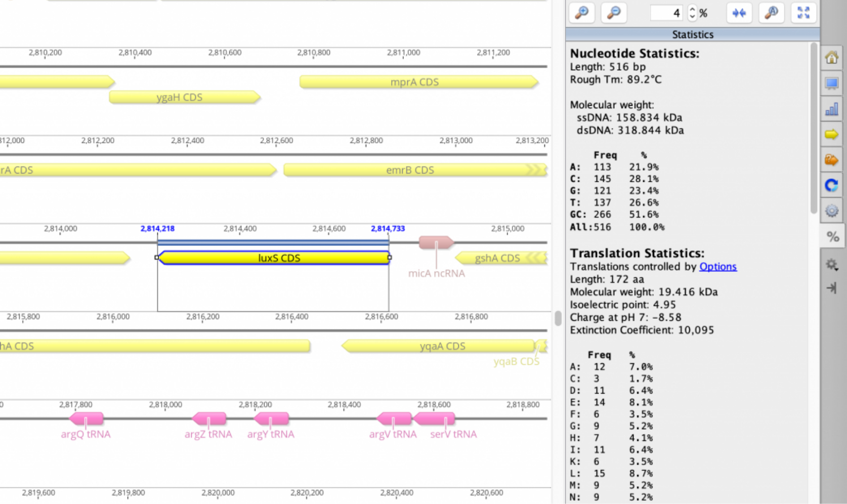
Task: Select the emrB CDS annotation
Action: click(415, 170)
